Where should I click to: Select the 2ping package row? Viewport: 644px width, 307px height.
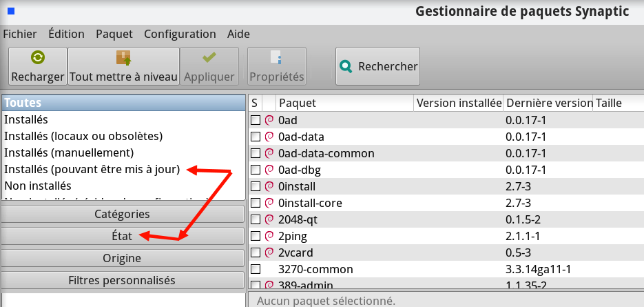tap(344, 236)
